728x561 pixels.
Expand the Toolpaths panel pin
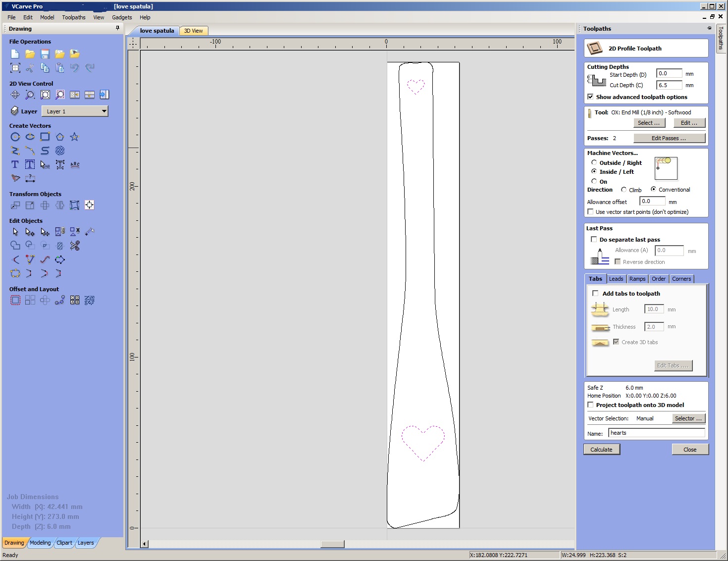pos(709,28)
